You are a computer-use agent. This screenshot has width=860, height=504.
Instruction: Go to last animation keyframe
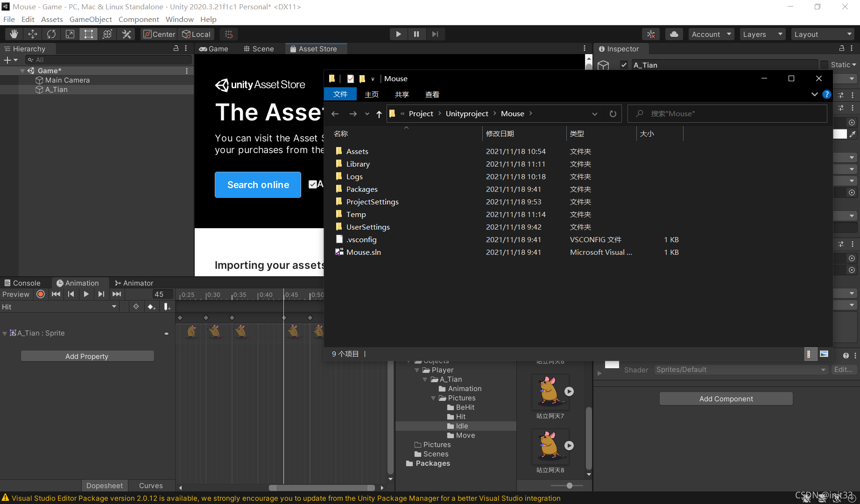click(x=117, y=294)
